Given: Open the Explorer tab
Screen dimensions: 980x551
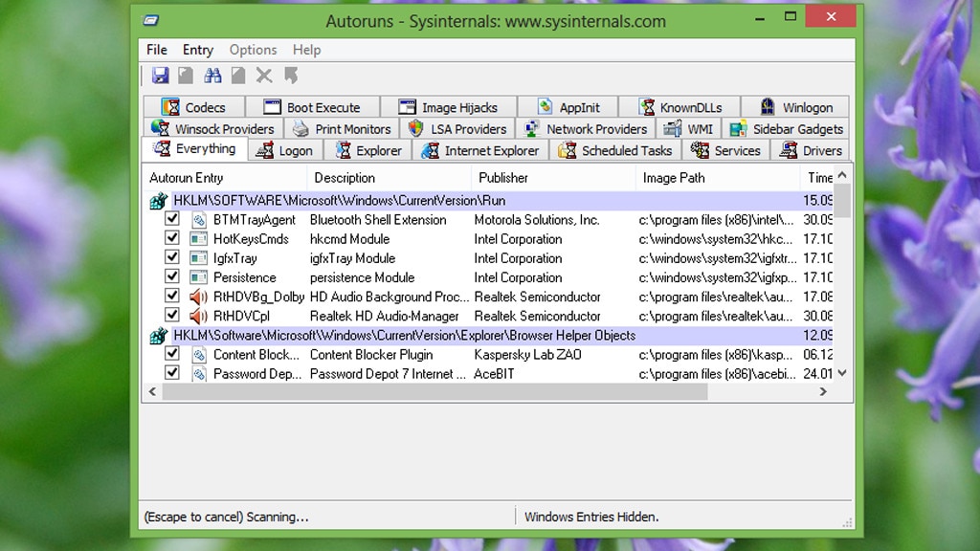Looking at the screenshot, I should 367,150.
